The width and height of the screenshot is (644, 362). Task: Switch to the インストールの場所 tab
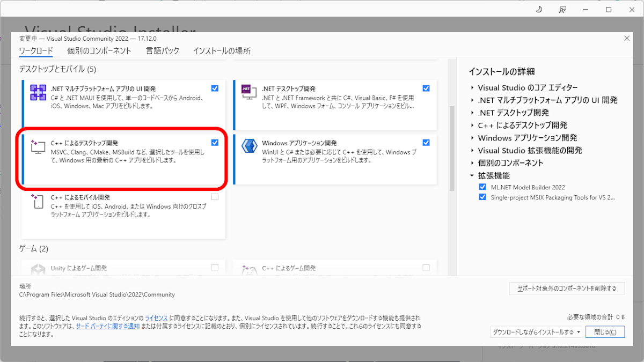coord(222,51)
